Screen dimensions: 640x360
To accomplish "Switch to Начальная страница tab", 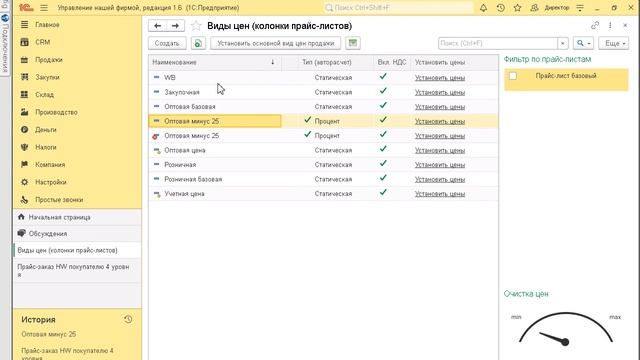I will tap(78, 218).
